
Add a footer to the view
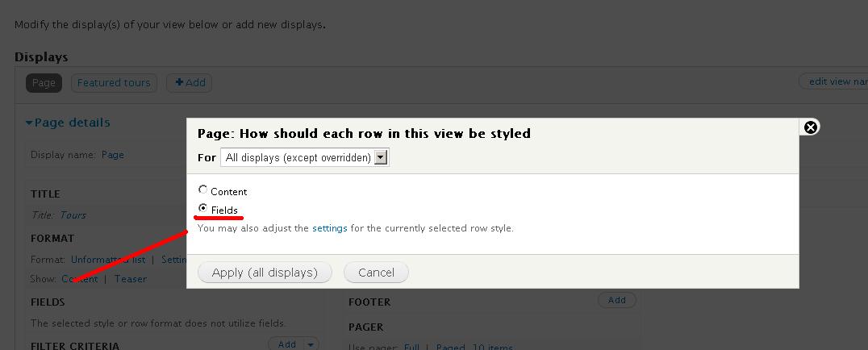(x=616, y=300)
